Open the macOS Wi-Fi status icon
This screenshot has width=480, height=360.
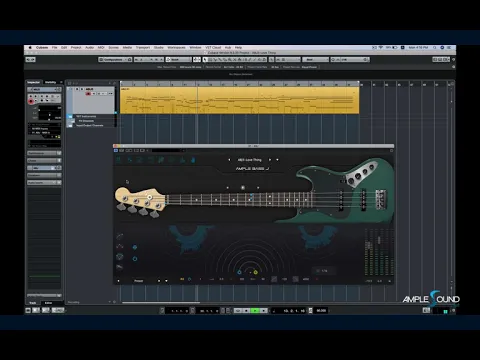pos(381,48)
